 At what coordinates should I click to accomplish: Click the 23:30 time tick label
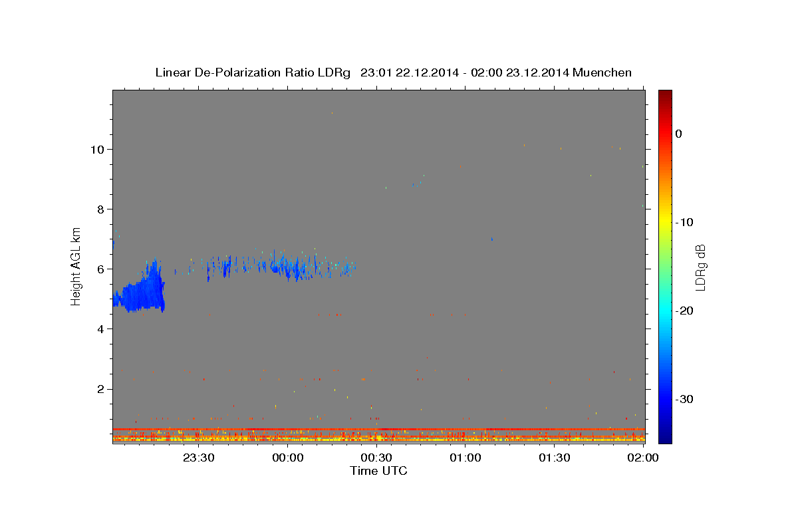point(199,458)
